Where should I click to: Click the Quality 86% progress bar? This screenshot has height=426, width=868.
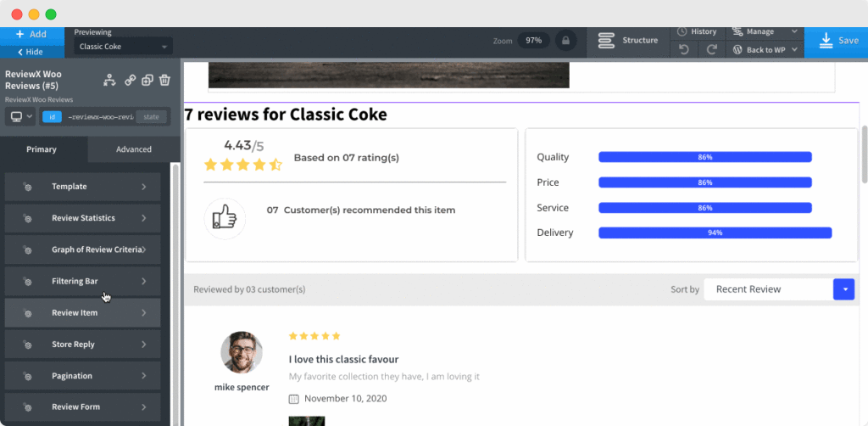704,157
